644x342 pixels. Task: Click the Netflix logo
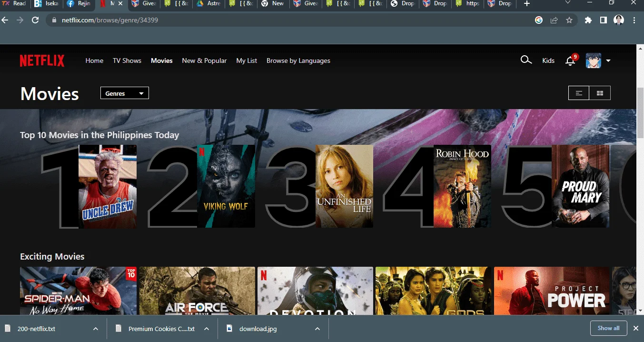[x=42, y=60]
